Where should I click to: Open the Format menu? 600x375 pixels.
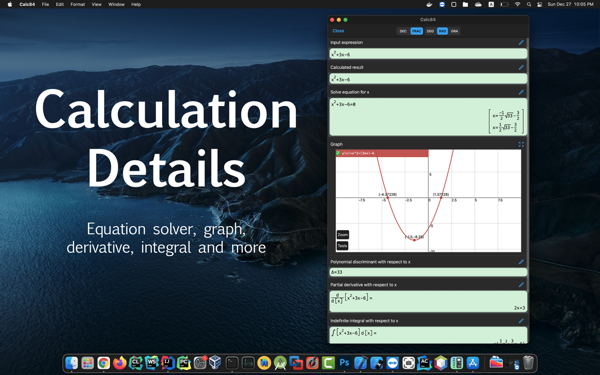tap(78, 4)
